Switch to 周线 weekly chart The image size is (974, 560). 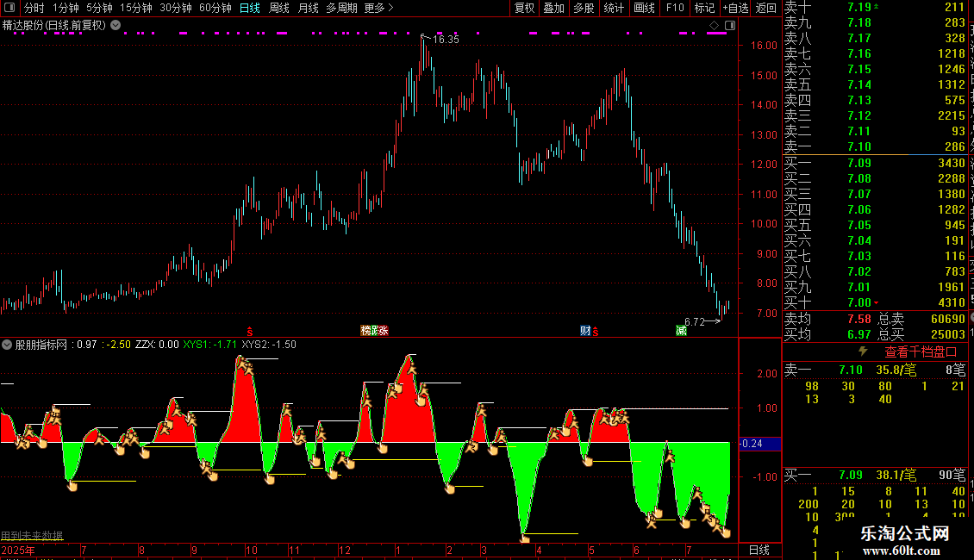279,8
